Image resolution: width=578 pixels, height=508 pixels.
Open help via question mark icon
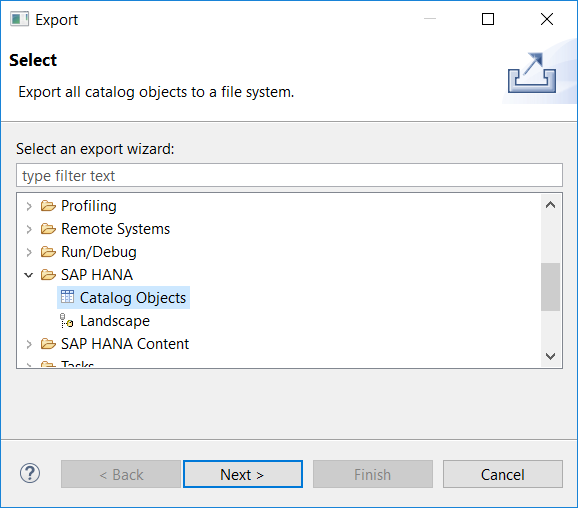(30, 473)
